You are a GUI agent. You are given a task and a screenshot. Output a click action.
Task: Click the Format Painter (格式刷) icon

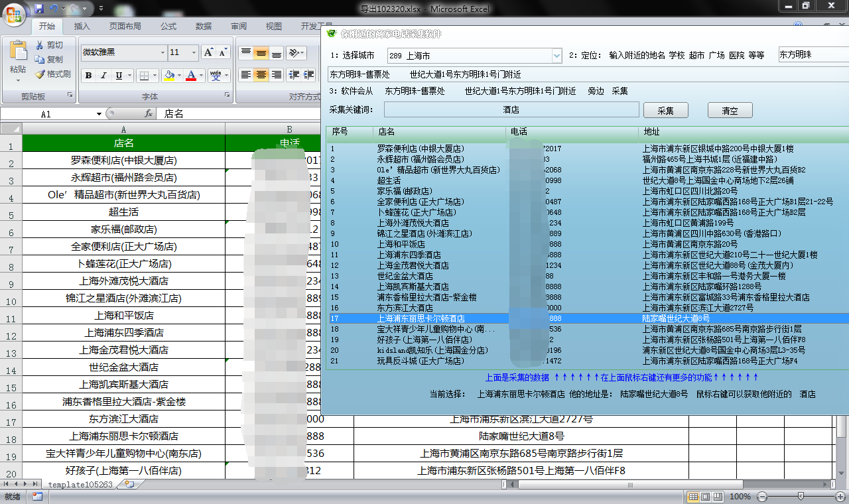40,74
